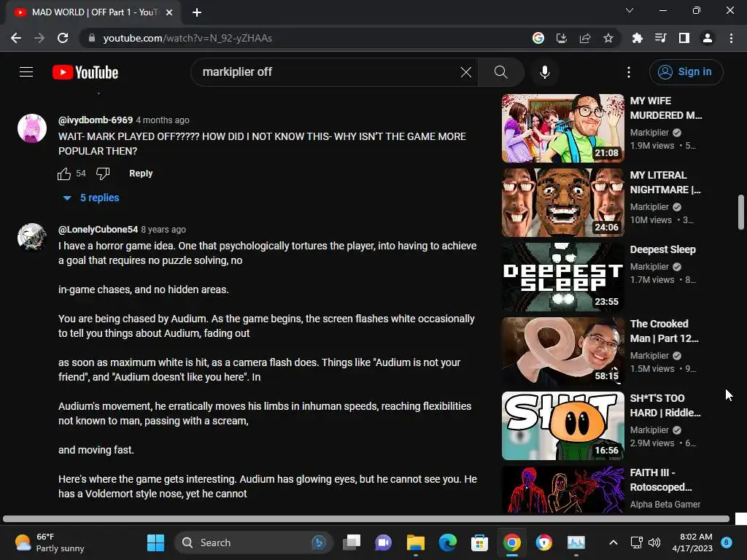Open the Windows Start menu
The height and width of the screenshot is (560, 747).
point(156,542)
